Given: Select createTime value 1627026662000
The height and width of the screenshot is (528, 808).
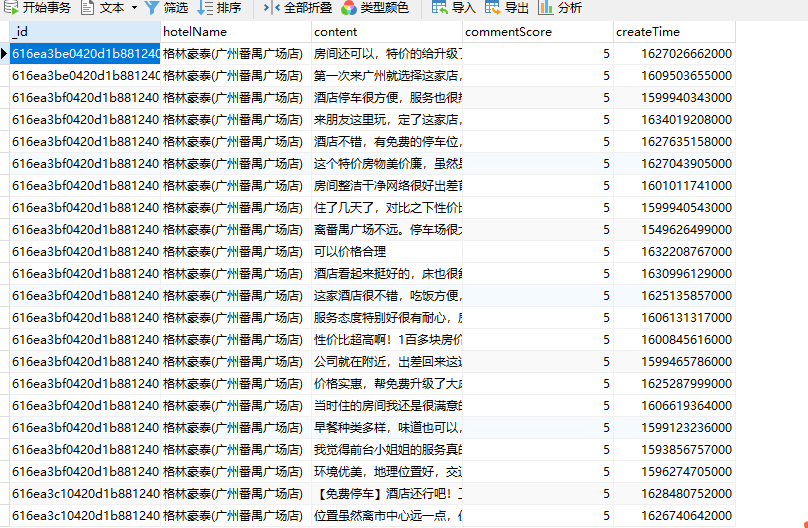Looking at the screenshot, I should 675,54.
